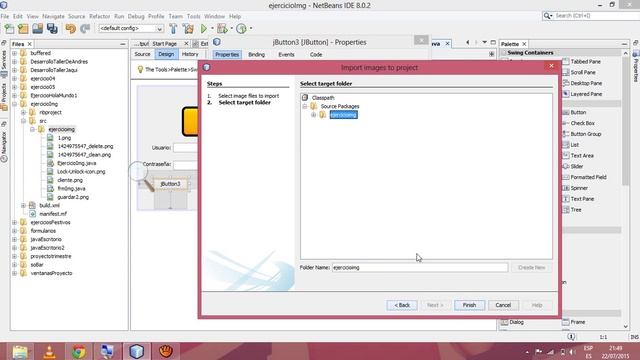Image resolution: width=640 pixels, height=360 pixels.
Task: Select the Classpath tree node
Action: [323, 98]
